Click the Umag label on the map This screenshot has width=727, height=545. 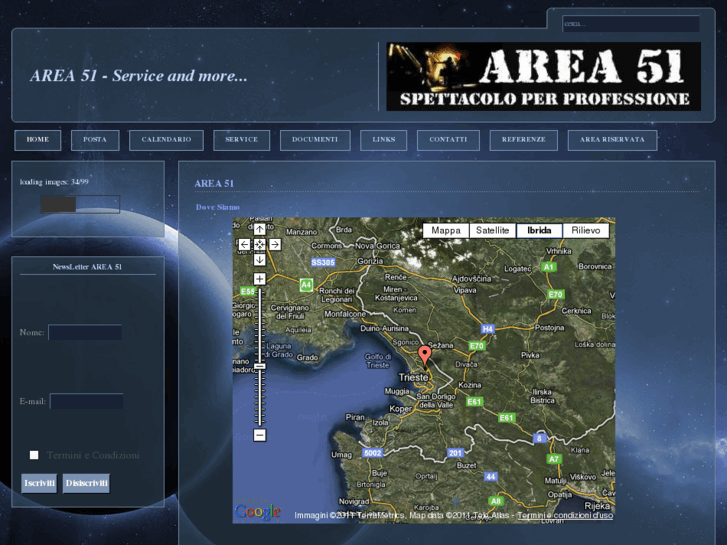(341, 455)
